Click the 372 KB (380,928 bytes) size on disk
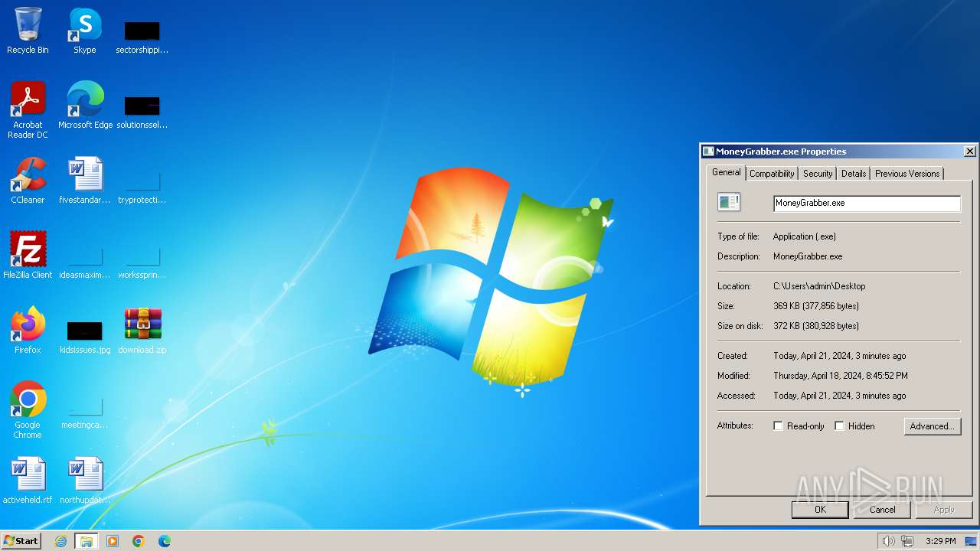980x551 pixels. click(x=816, y=326)
